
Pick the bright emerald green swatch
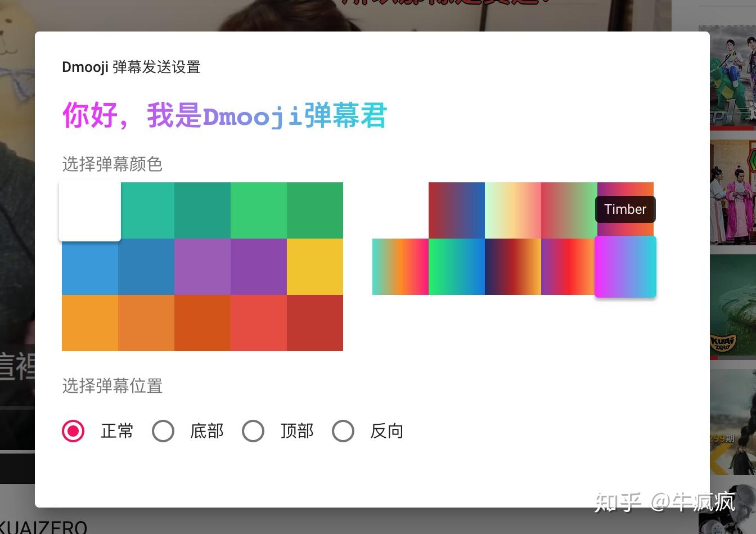259,210
